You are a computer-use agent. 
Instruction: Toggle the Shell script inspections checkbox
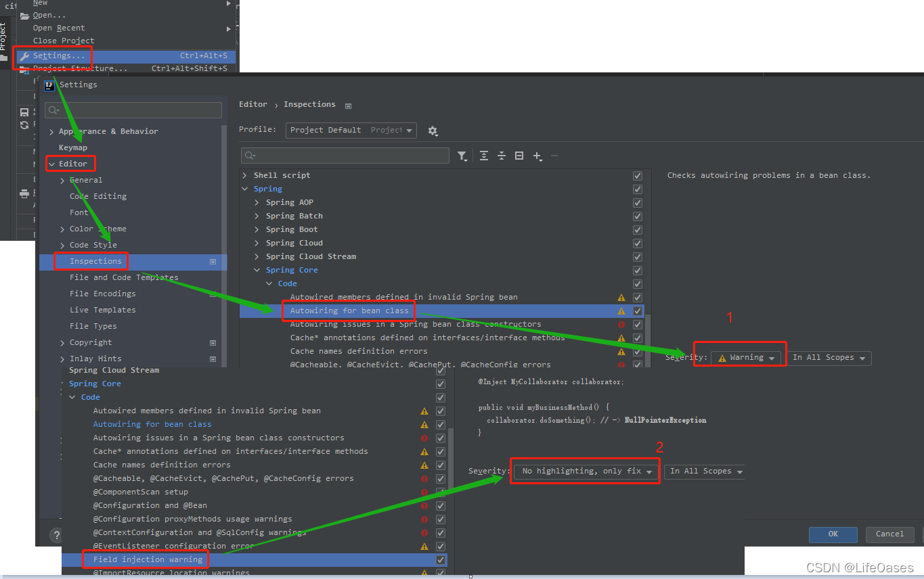(x=637, y=176)
